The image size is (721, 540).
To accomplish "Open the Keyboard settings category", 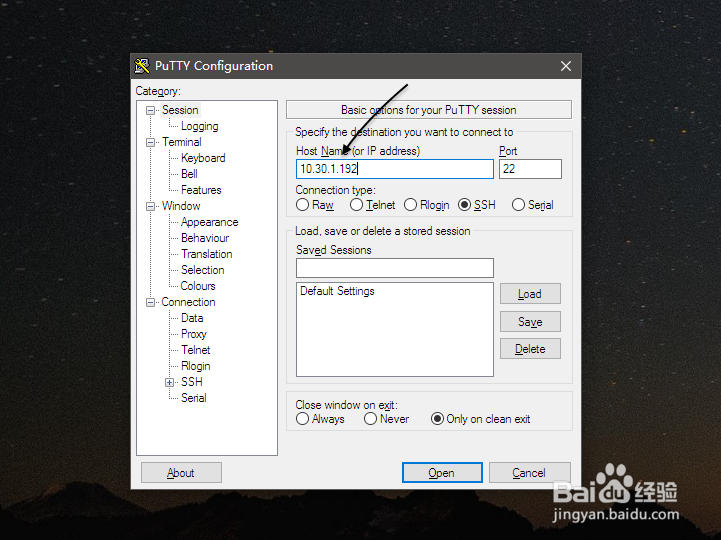I will (x=203, y=158).
